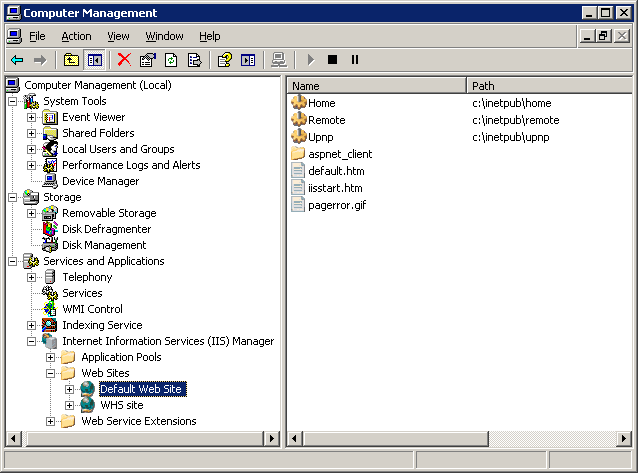This screenshot has width=638, height=473.
Task: Select the pagerror.gif file
Action: tap(337, 206)
